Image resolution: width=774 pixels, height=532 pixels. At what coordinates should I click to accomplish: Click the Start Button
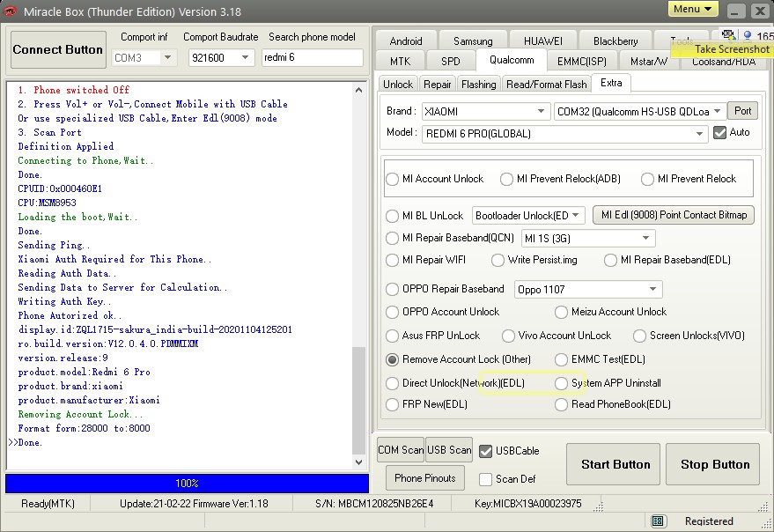613,464
